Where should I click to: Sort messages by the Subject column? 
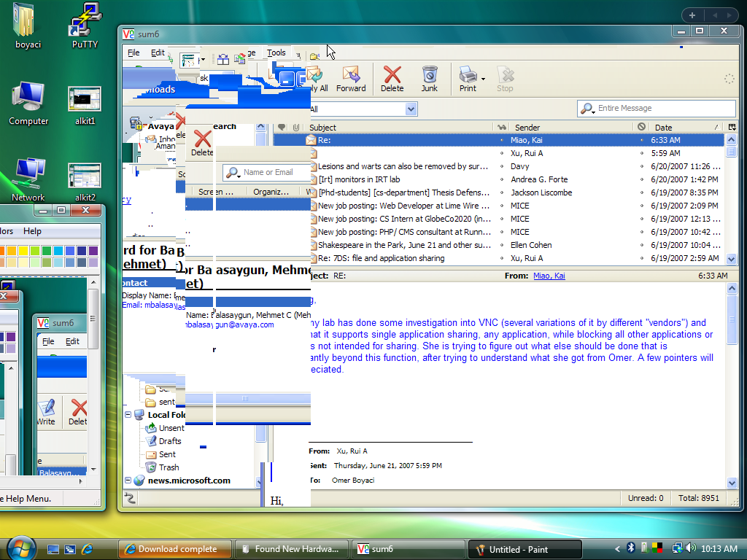[400, 127]
